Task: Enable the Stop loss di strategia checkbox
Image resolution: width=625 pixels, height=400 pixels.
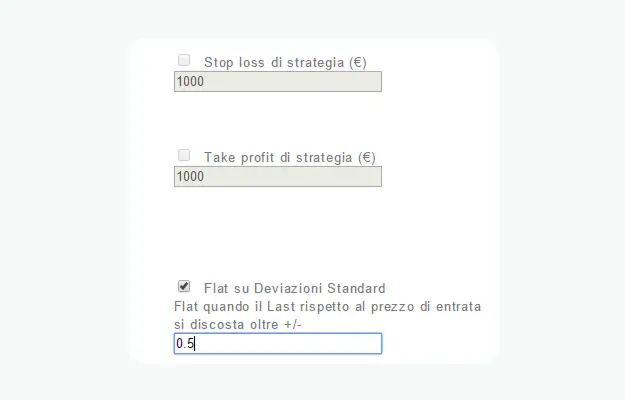Action: click(184, 60)
